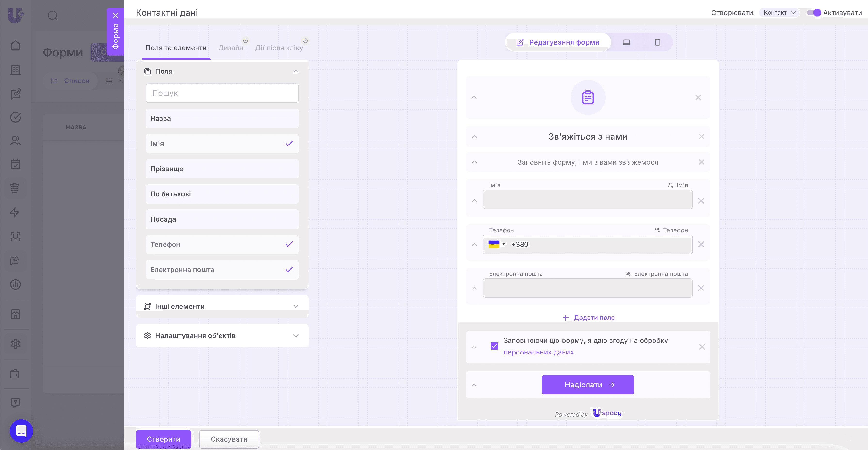Open the Створювати Контакт dropdown
This screenshot has width=868, height=450.
(779, 13)
